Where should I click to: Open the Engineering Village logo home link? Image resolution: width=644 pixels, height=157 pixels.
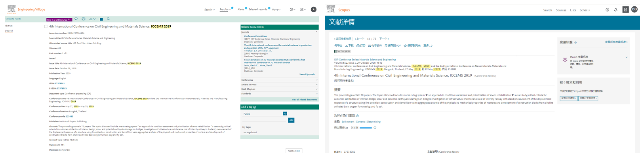coord(26,9)
